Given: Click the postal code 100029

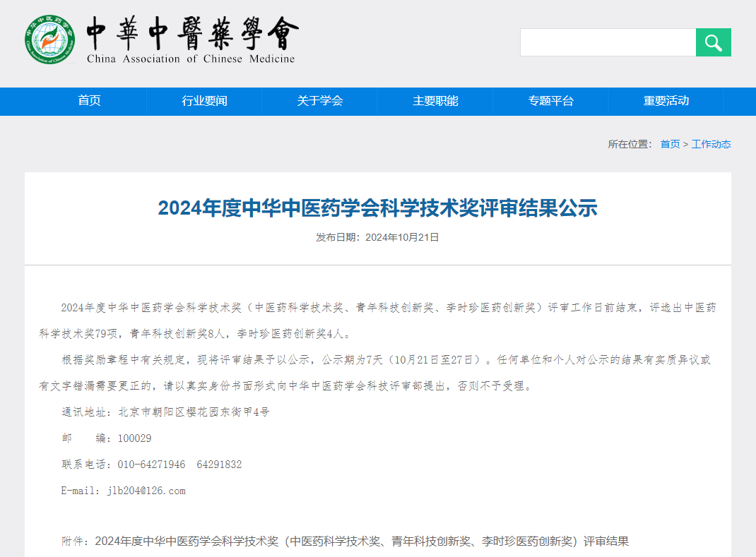Looking at the screenshot, I should click(x=134, y=438).
